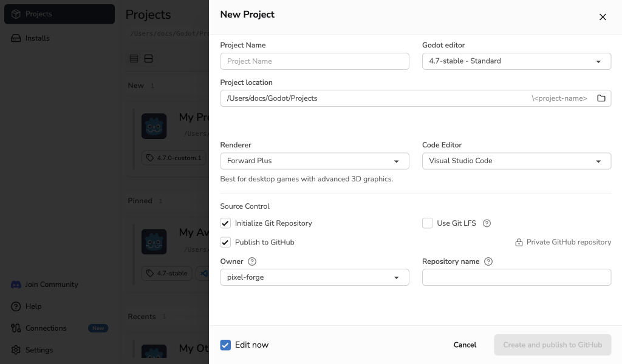Viewport: 622px width, 364px height.
Task: Click the 'Pinned' section header text
Action: coord(140,201)
